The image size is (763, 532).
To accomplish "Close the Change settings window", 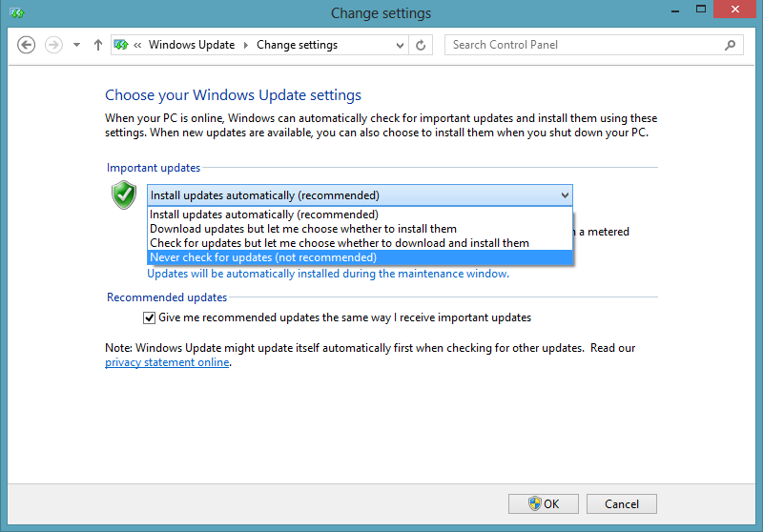I will tap(734, 9).
